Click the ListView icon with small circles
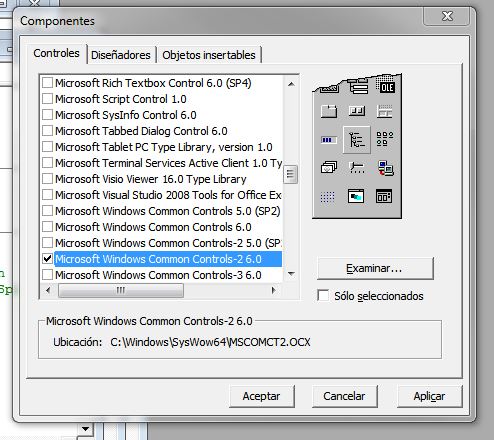 pos(385,139)
